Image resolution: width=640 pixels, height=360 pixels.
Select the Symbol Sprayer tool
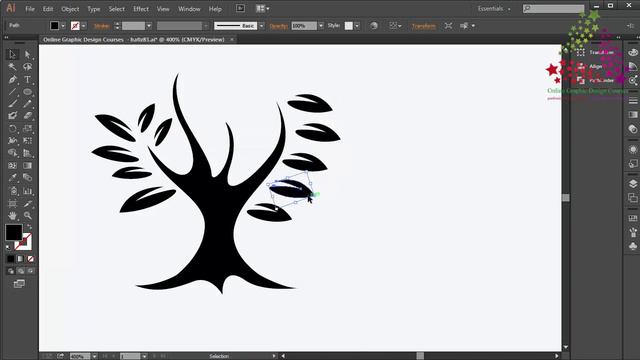pos(12,191)
